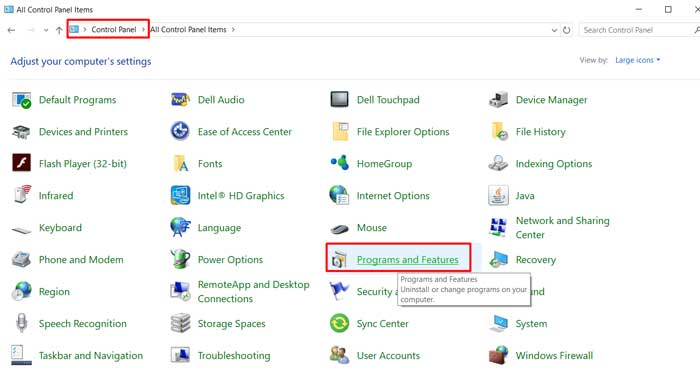700x373 pixels.
Task: Click the Keyboard icon
Action: tap(21, 230)
